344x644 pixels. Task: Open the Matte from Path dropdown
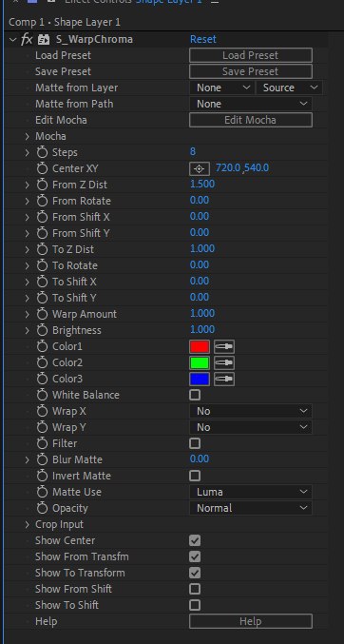click(251, 104)
